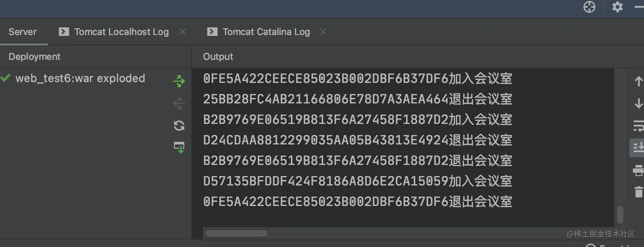Clear all output with the trash icon
The width and height of the screenshot is (644, 247).
pos(638,191)
